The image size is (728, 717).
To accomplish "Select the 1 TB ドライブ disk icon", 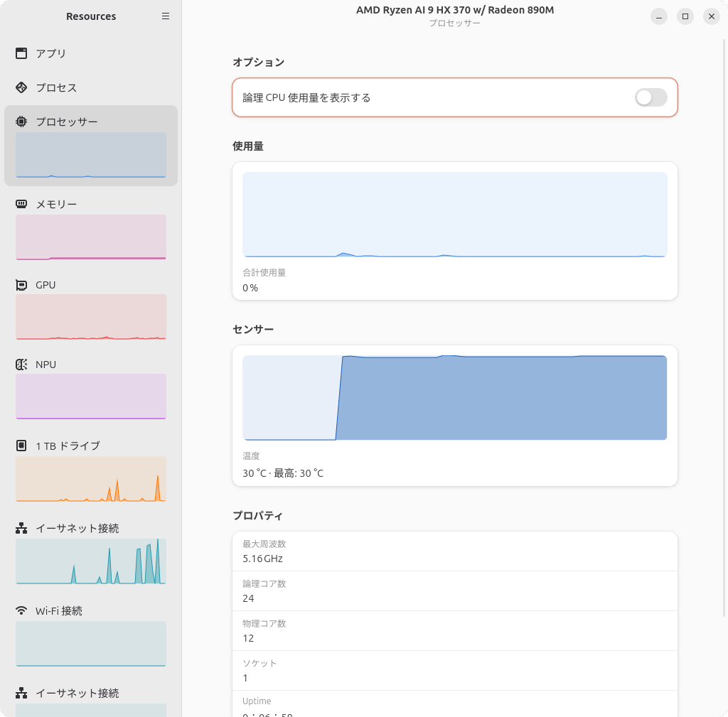I will 21,446.
